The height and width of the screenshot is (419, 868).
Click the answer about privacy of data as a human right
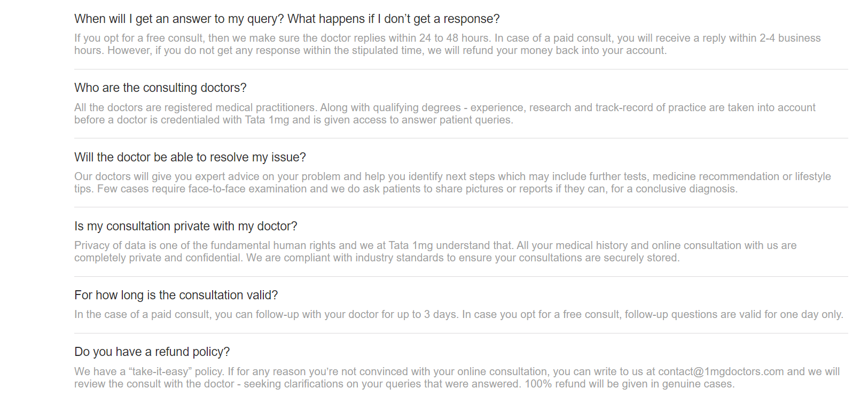435,252
